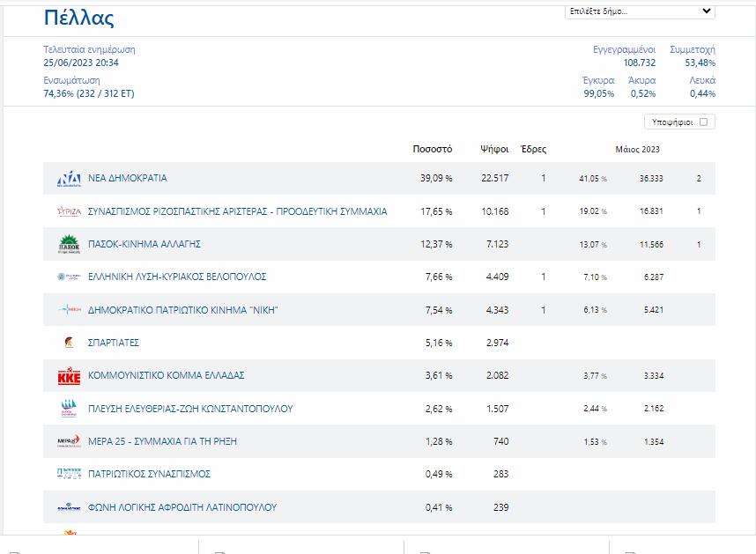Click the Φωνή Λογικής party logo

pos(69,507)
